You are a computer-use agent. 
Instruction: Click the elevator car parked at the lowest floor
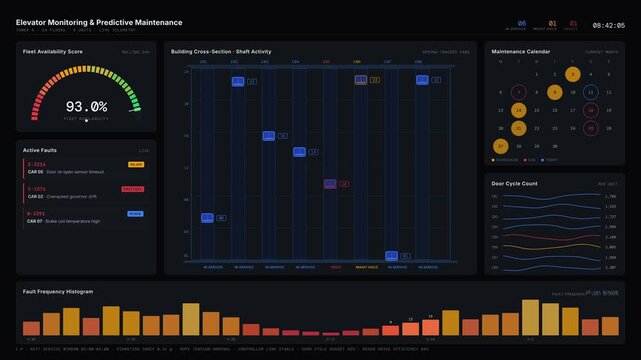391,255
